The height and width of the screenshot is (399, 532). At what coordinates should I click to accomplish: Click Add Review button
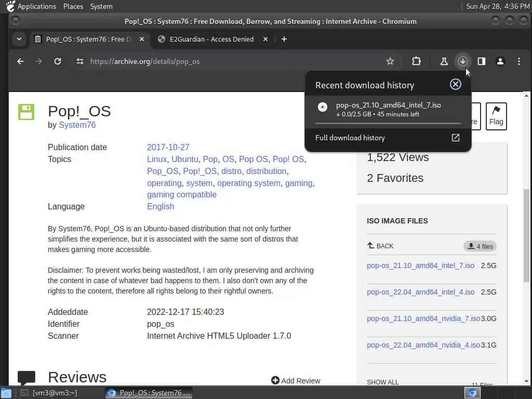pos(296,381)
